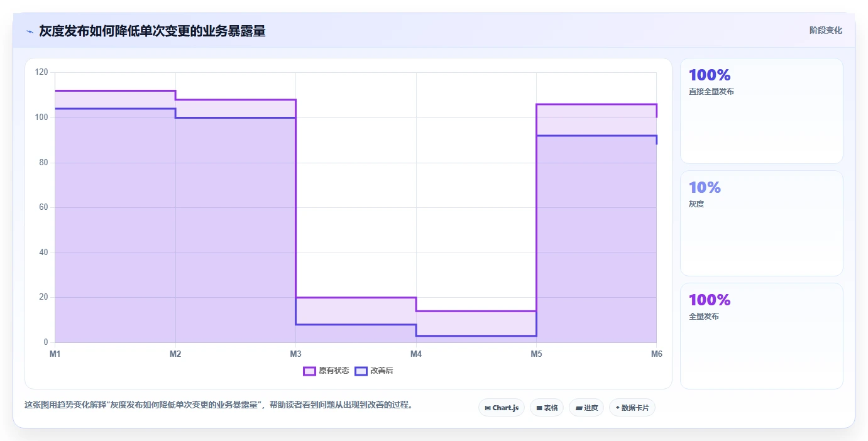This screenshot has height=441, width=868.
Task: Open the 直接全量发布 100% card
Action: (761, 111)
